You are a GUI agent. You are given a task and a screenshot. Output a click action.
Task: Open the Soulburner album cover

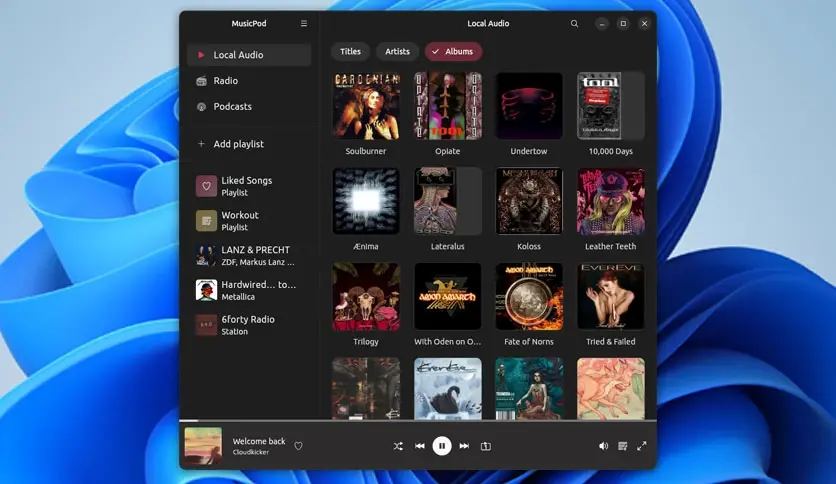366,106
